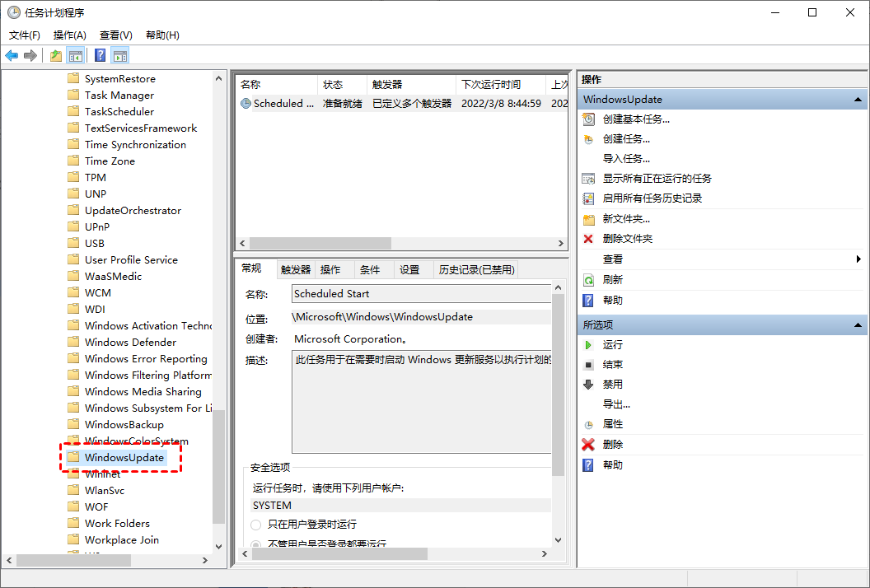The image size is (870, 588).
Task: Select the WindowsUpdate folder in tree
Action: click(x=124, y=457)
